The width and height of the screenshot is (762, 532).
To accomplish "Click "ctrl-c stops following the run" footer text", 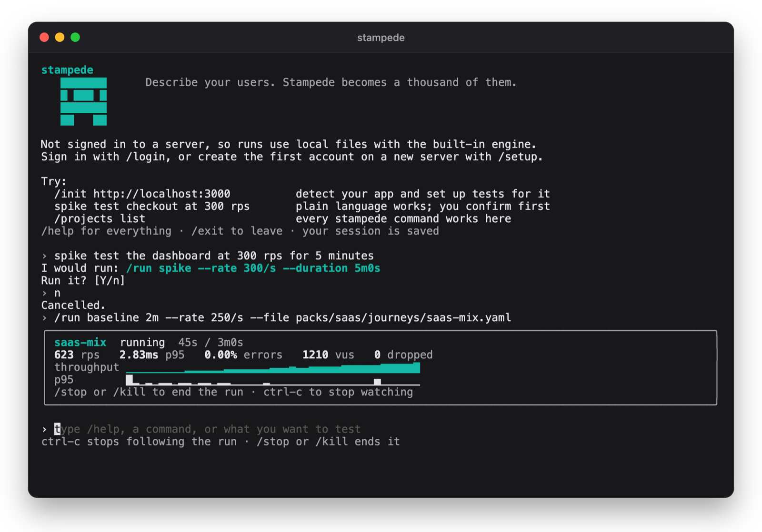I will [139, 442].
